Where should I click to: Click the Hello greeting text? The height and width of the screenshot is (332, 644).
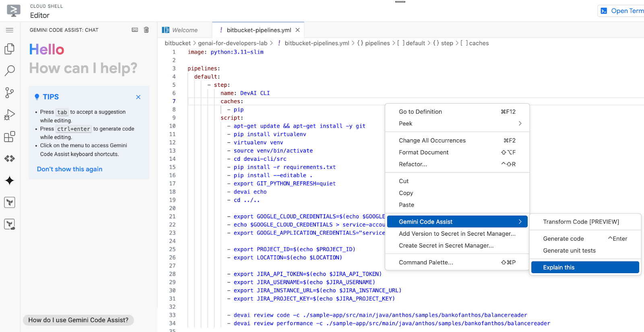coord(47,50)
